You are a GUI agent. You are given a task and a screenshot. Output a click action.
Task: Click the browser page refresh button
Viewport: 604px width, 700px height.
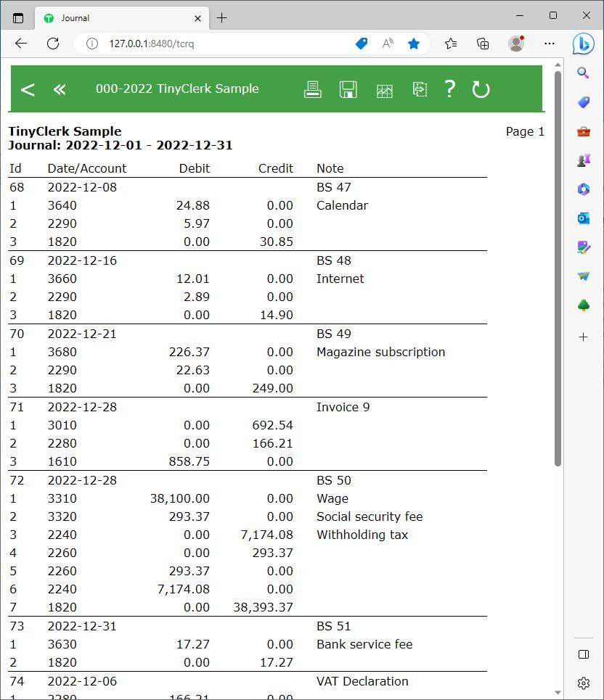pyautogui.click(x=53, y=44)
